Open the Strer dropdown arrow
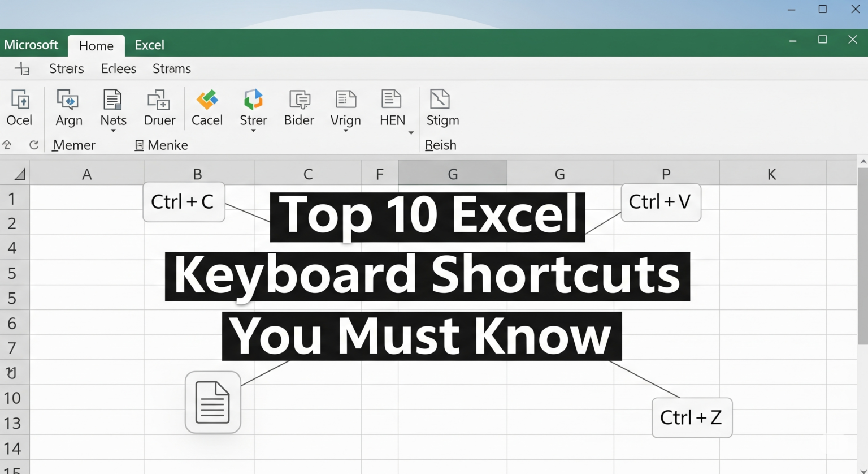The height and width of the screenshot is (474, 868). tap(253, 129)
